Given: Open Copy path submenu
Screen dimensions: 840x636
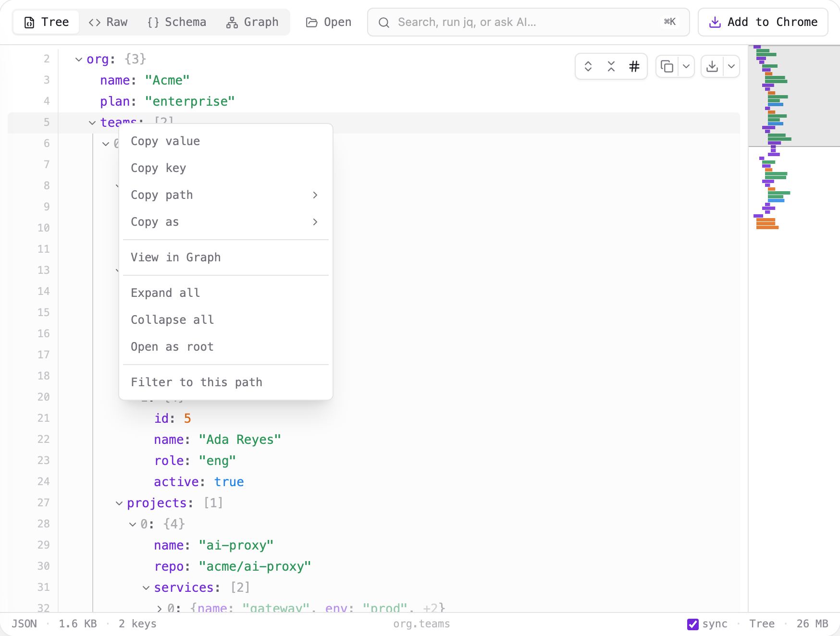Looking at the screenshot, I should coord(226,195).
